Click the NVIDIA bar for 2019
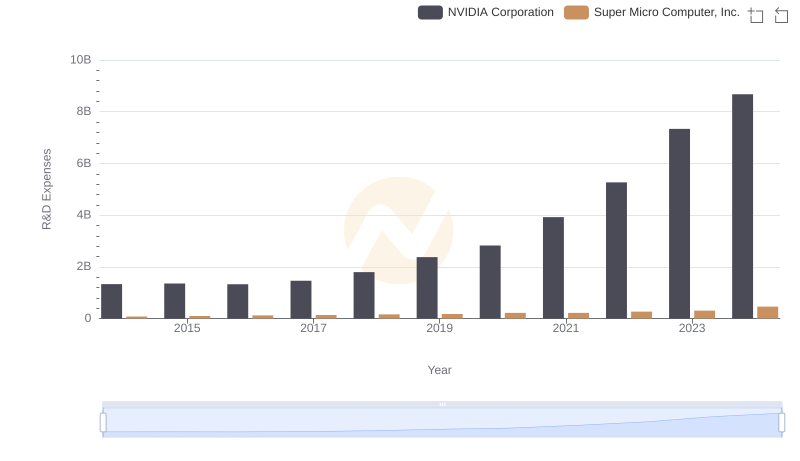The width and height of the screenshot is (800, 461). [427, 288]
